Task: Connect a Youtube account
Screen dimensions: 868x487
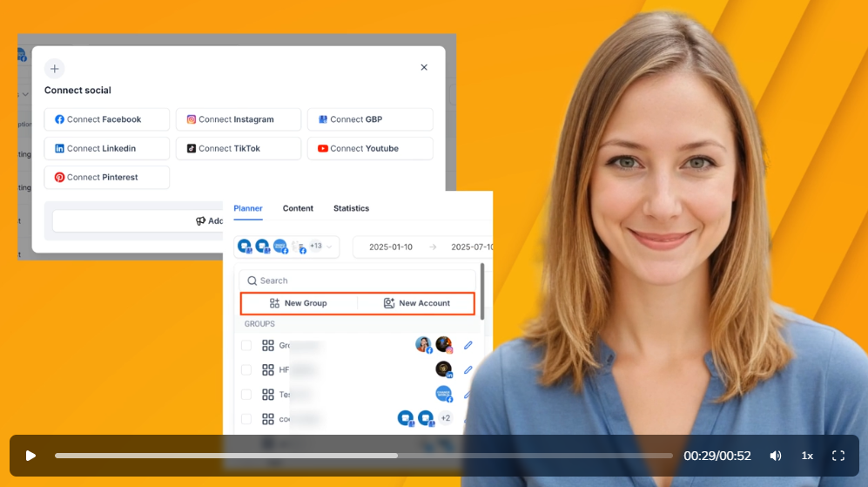Action: (x=370, y=148)
